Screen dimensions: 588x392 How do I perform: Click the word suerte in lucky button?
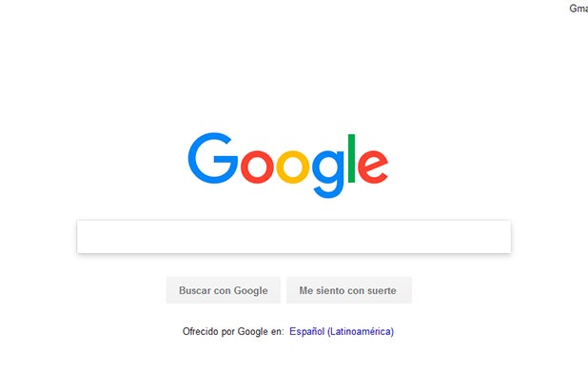pos(382,291)
